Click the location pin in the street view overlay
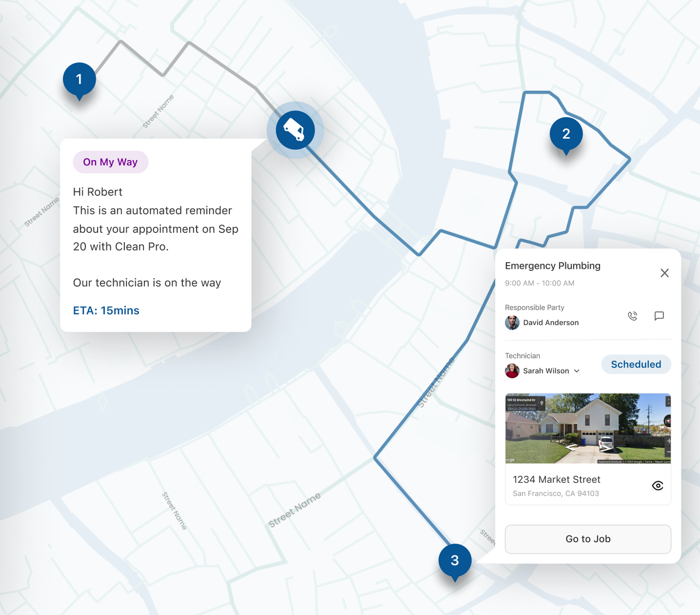 [x=542, y=403]
